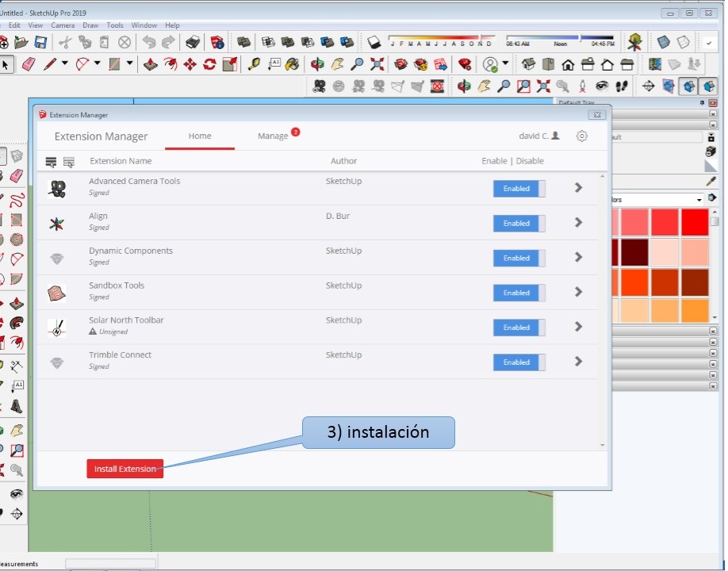Adjust the shadow month slider
This screenshot has width=728, height=571.
(441, 40)
